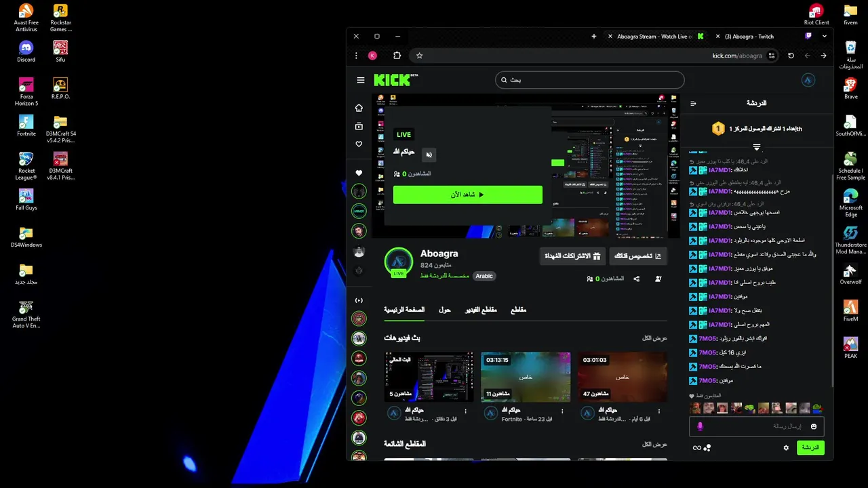Click the filled heart sidebar icon

click(x=359, y=173)
